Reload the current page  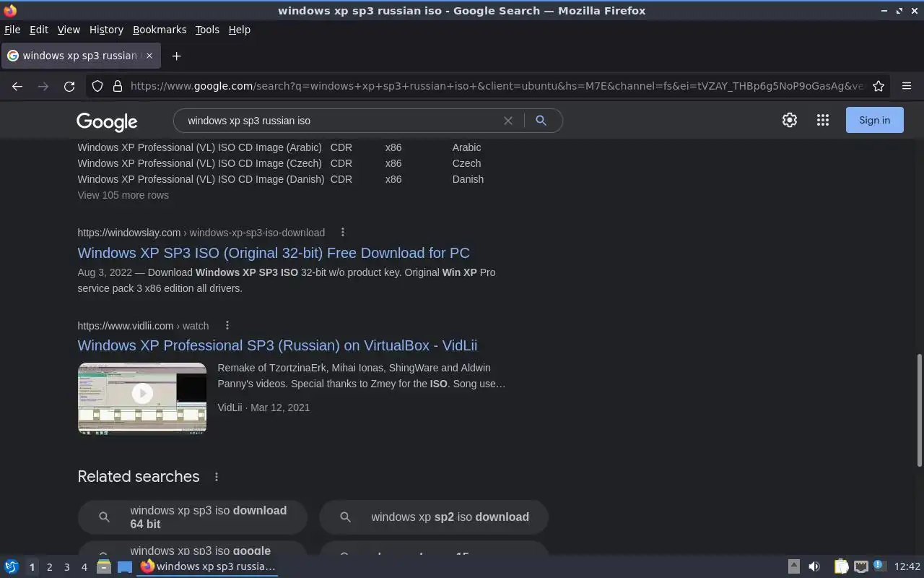[69, 86]
